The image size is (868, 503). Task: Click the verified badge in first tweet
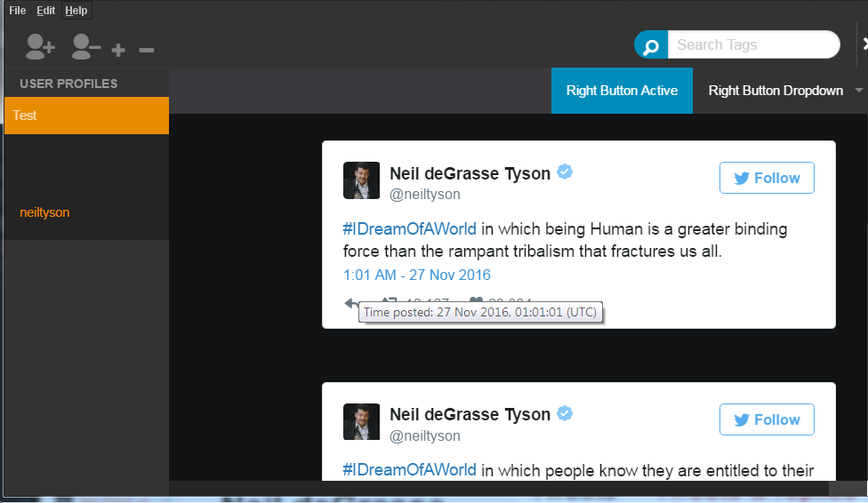565,172
